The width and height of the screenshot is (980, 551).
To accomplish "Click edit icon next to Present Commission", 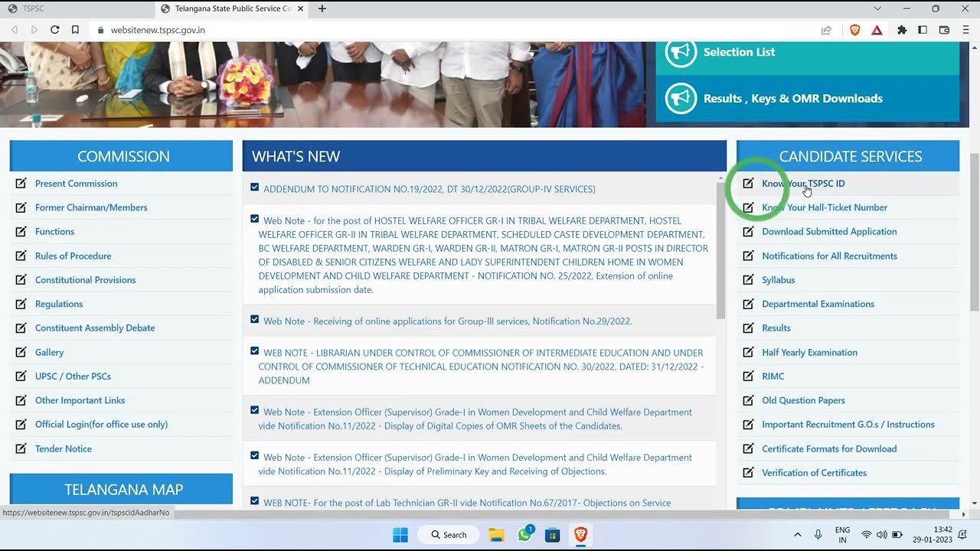I will point(21,183).
